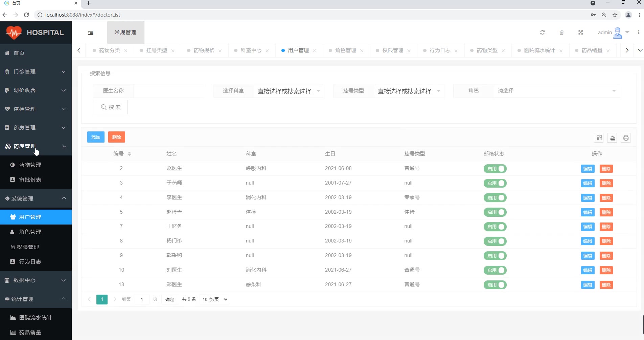This screenshot has height=340, width=644.
Task: Open the 10 条/页 page size dropdown
Action: pyautogui.click(x=215, y=299)
